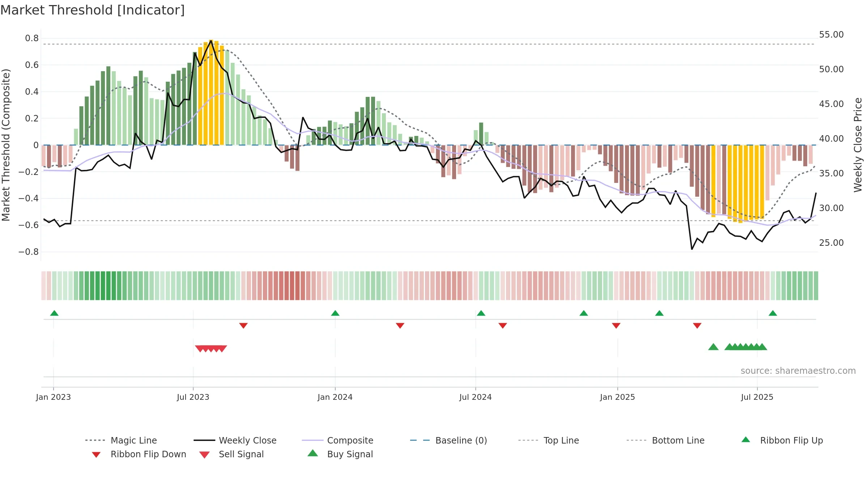This screenshot has height=488, width=868.
Task: Click the Weekly Close Price axis title
Action: coord(858,145)
